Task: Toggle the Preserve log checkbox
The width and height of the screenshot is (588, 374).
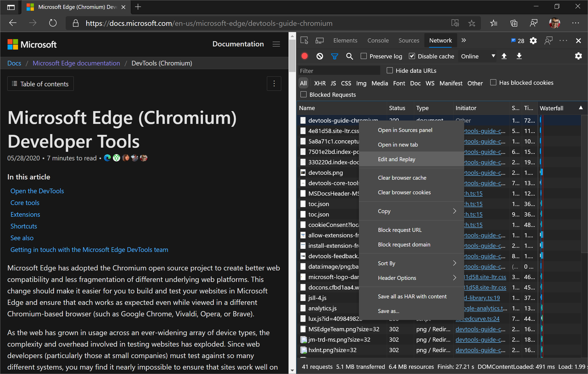Action: 363,56
